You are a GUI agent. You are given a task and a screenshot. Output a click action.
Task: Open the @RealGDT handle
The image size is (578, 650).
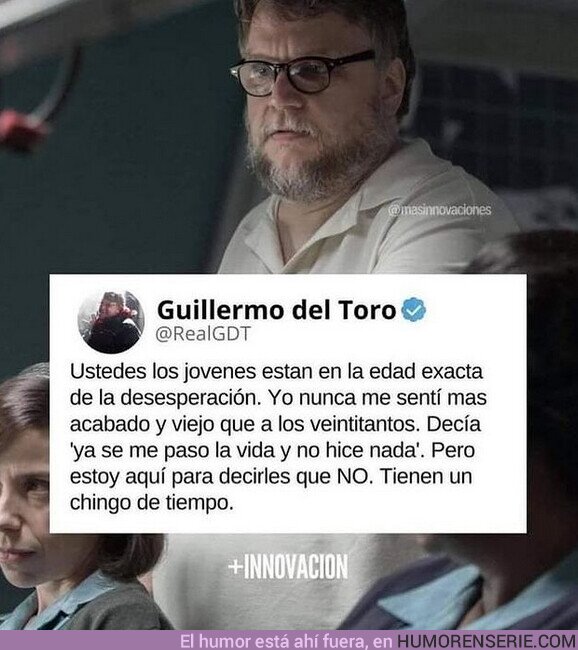pos(204,334)
